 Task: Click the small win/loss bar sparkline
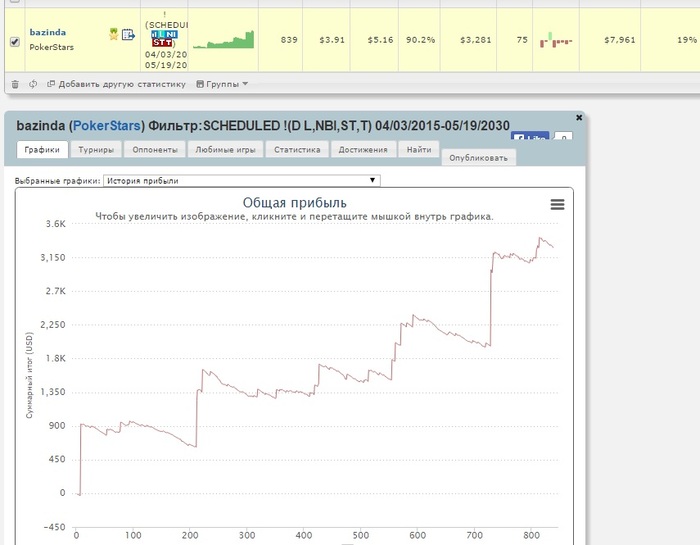(556, 40)
